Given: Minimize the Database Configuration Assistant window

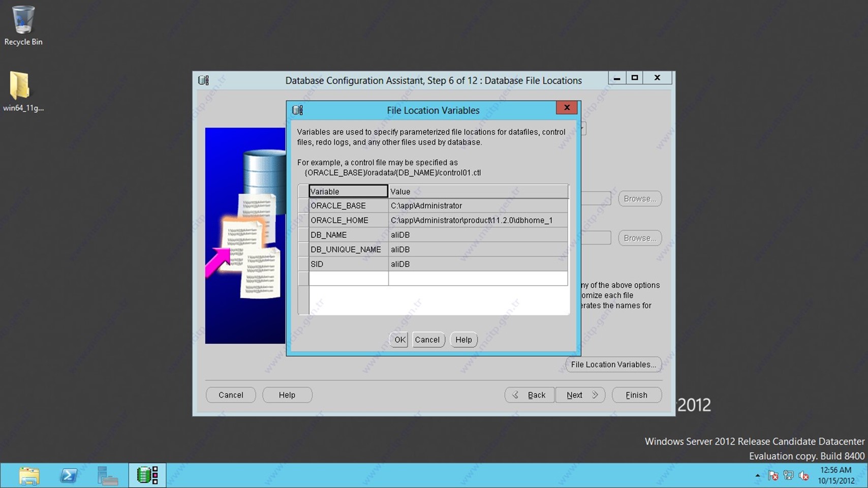Looking at the screenshot, I should coord(617,78).
